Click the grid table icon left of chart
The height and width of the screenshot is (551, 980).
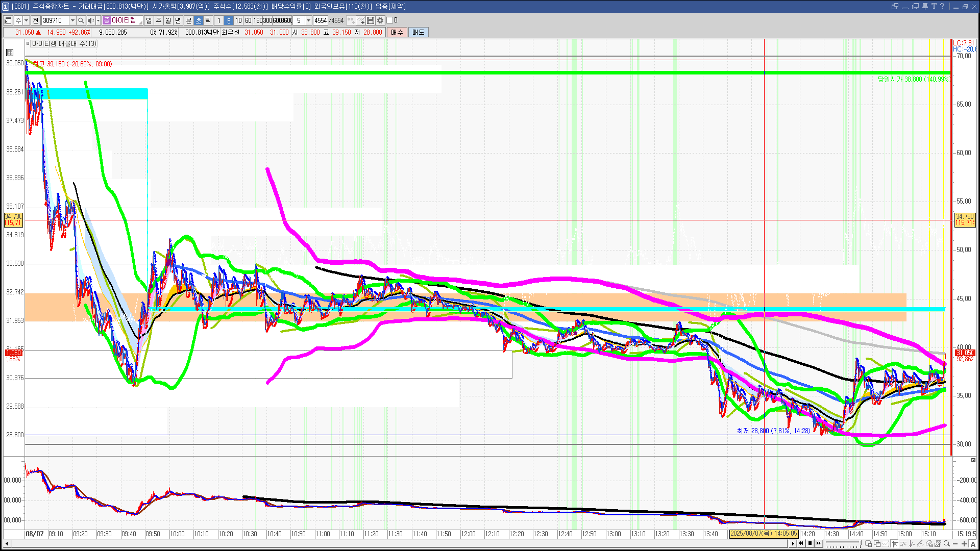[x=10, y=52]
